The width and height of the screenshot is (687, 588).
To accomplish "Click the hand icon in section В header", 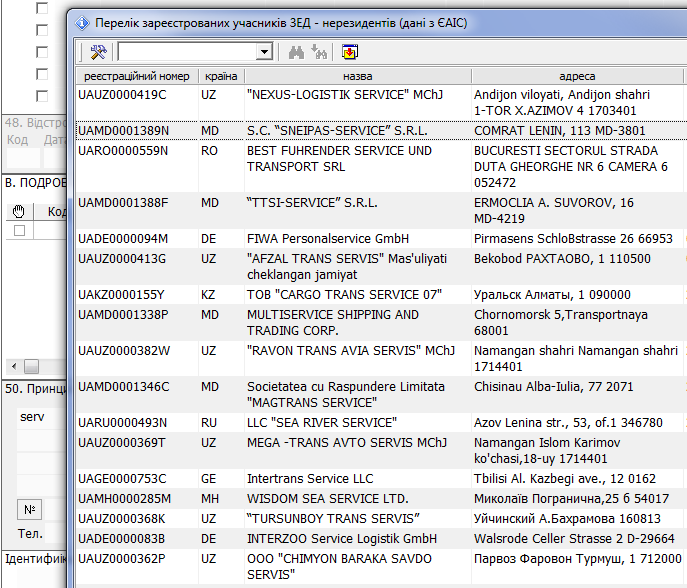I will coord(19,212).
